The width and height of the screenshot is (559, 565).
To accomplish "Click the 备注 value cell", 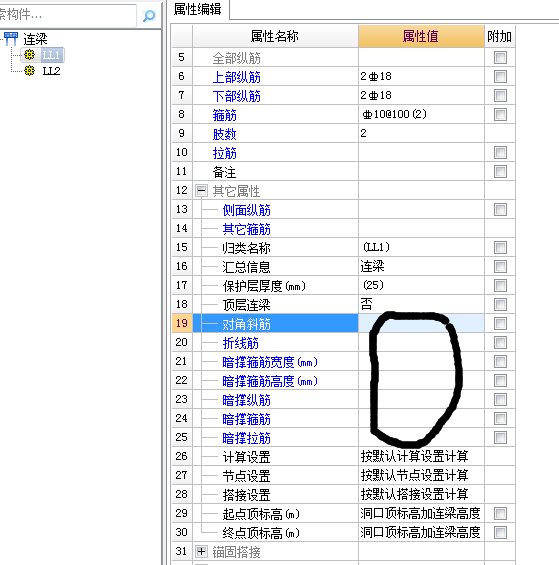I will pos(421,172).
